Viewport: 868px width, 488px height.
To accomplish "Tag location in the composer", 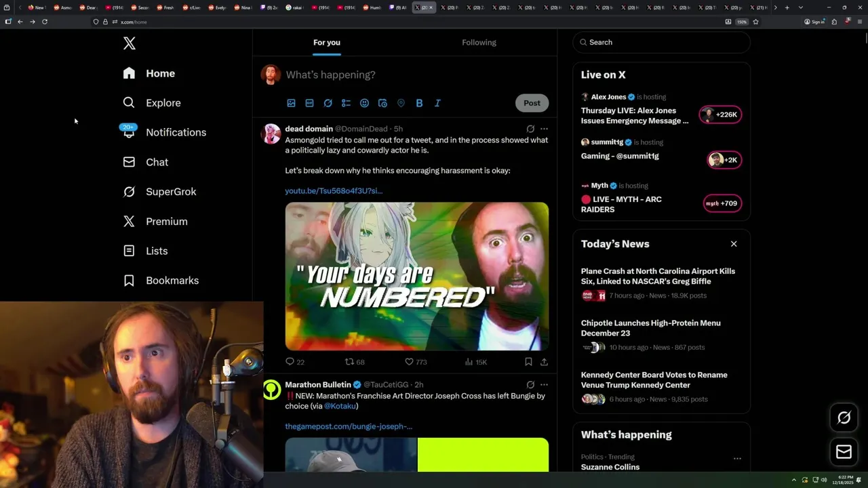I will click(x=401, y=103).
